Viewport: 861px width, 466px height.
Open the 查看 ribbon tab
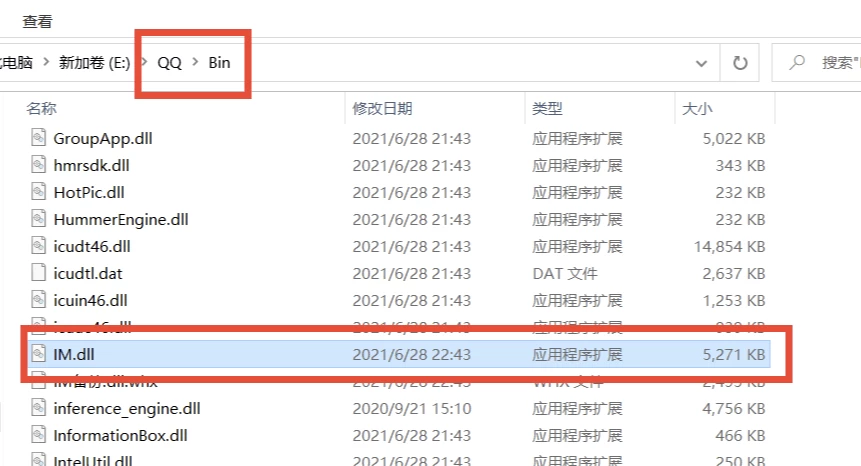pyautogui.click(x=37, y=21)
